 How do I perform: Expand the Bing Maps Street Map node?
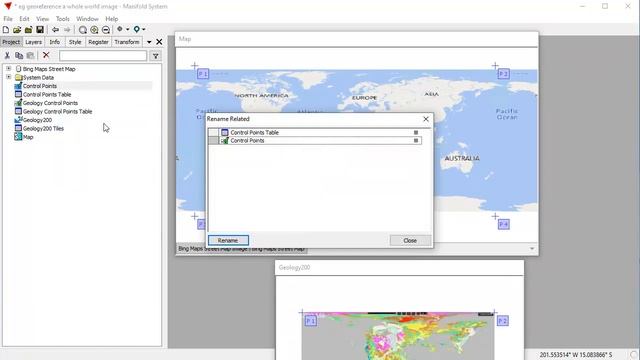(9, 69)
